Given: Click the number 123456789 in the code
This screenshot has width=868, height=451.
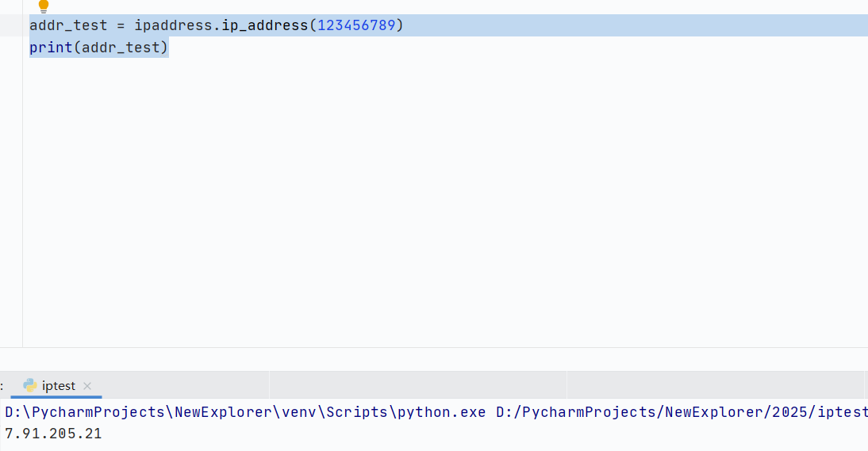Looking at the screenshot, I should (x=356, y=25).
